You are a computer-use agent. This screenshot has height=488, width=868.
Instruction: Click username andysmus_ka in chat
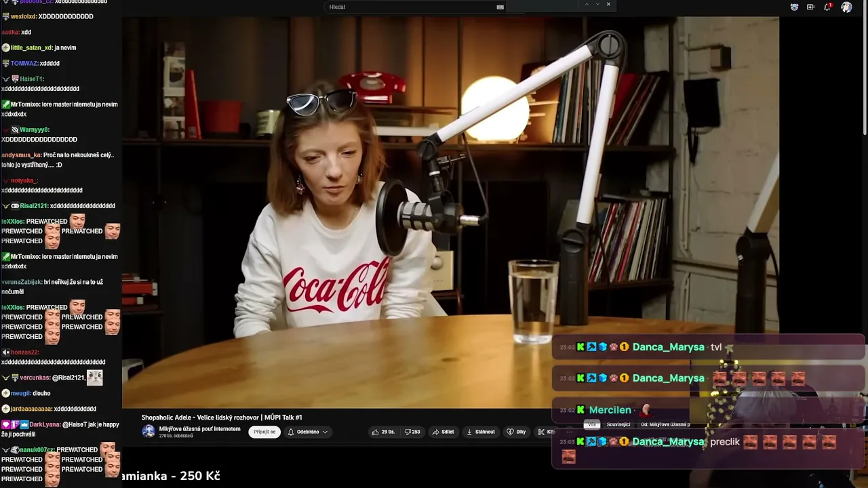(21, 155)
